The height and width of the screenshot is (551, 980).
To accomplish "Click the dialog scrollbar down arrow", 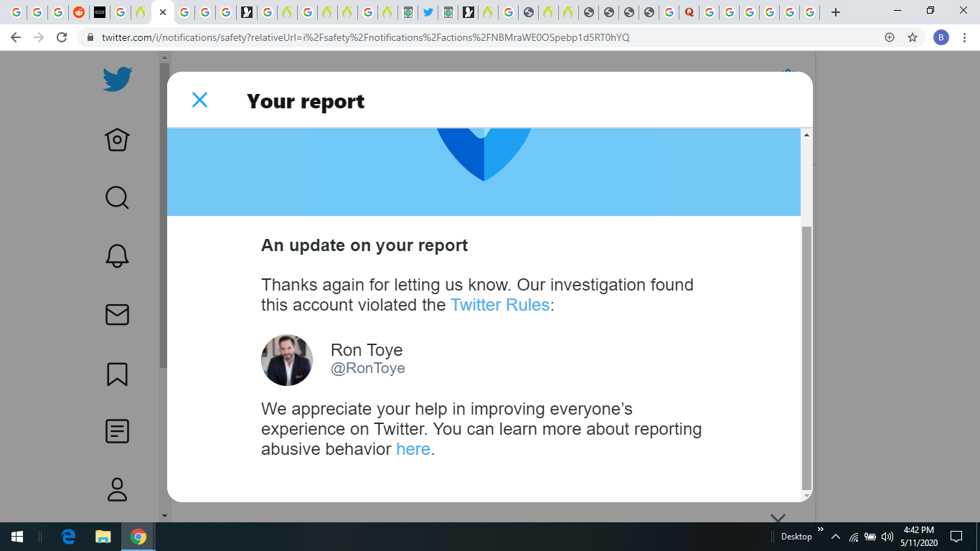I will click(806, 495).
